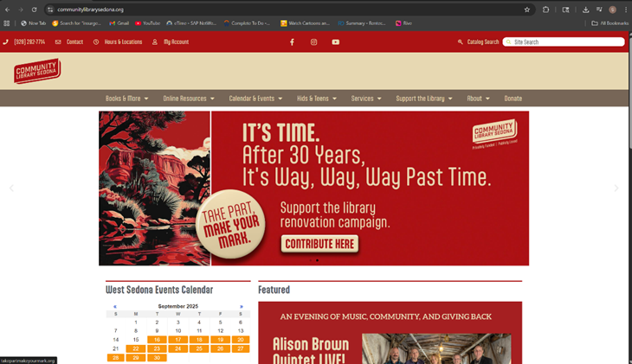Open the Gmail bookmark
632x364 pixels.
[119, 23]
